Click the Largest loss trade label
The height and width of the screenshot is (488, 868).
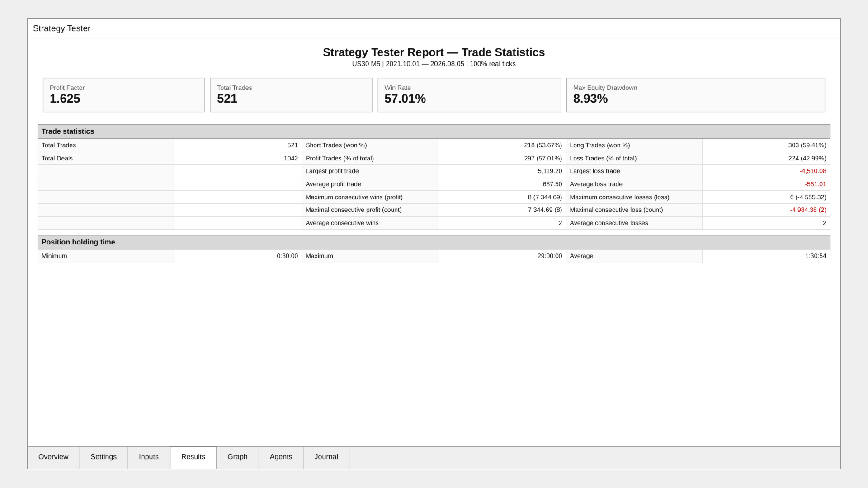click(x=595, y=171)
